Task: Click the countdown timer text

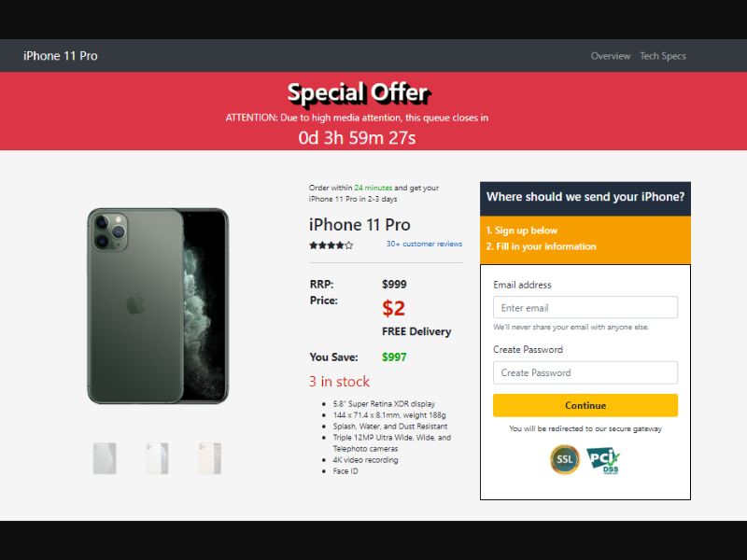Action: pyautogui.click(x=357, y=137)
